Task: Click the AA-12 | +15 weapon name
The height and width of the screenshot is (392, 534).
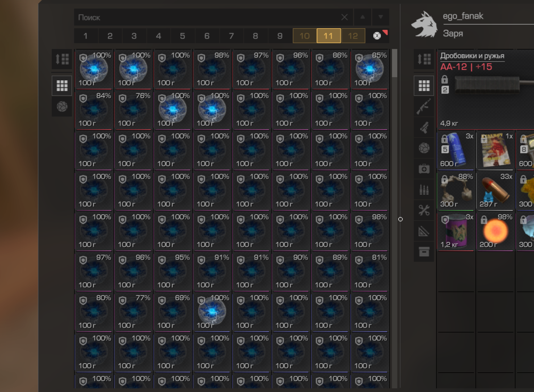Action: pos(466,66)
